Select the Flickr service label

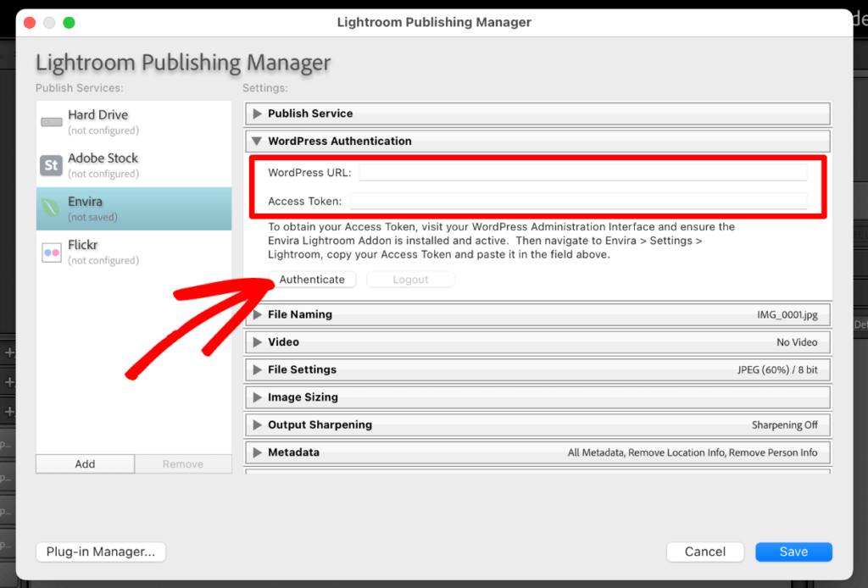tap(82, 245)
